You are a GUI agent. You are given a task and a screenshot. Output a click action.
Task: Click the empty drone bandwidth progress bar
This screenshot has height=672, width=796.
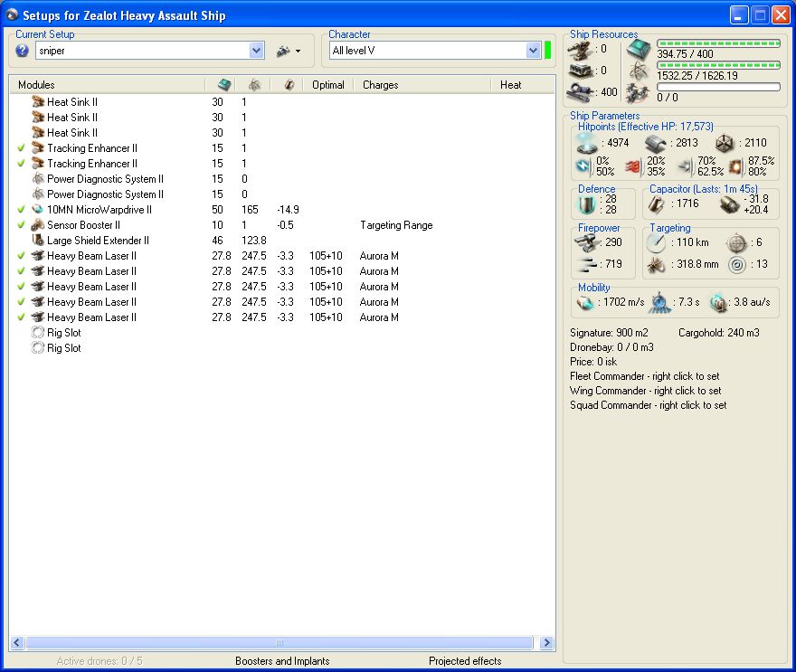point(718,87)
